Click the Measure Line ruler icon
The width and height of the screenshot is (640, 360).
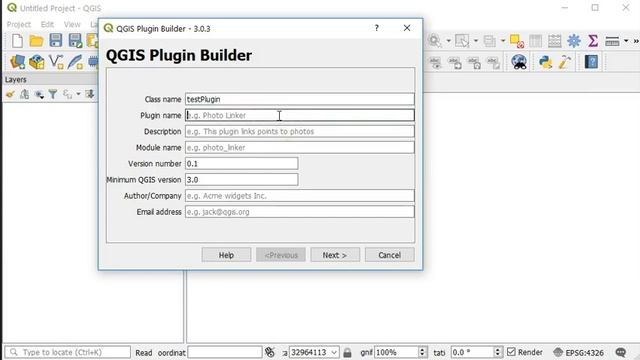612,41
